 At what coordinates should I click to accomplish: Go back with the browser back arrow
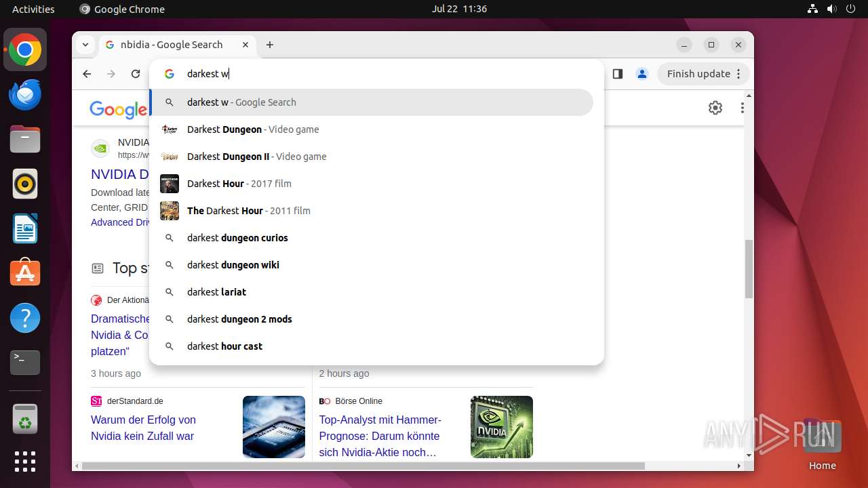[x=87, y=74]
